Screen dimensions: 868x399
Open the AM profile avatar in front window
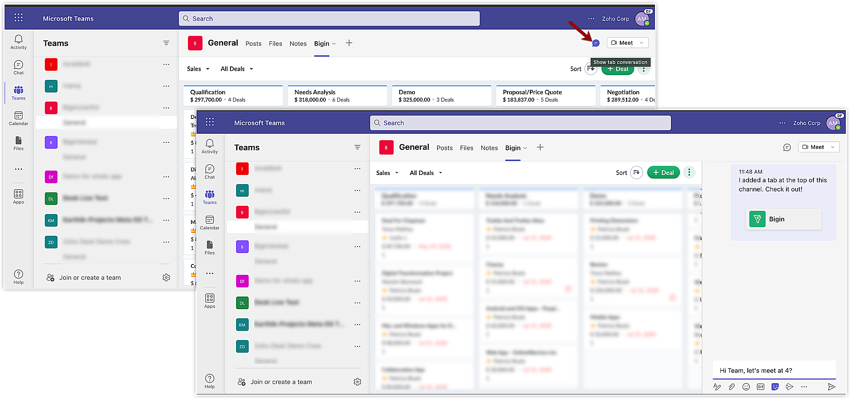tap(833, 123)
